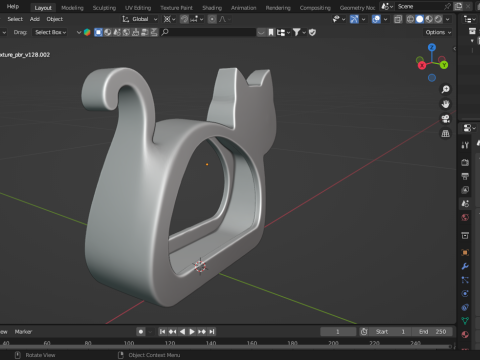Click the Z axis on navigation gizmo

click(x=432, y=47)
